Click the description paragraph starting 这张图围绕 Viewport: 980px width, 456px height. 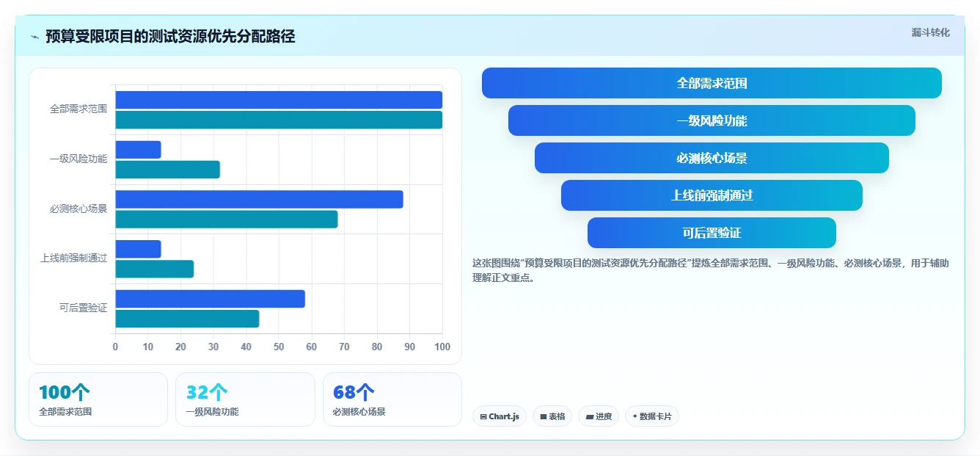tap(712, 270)
